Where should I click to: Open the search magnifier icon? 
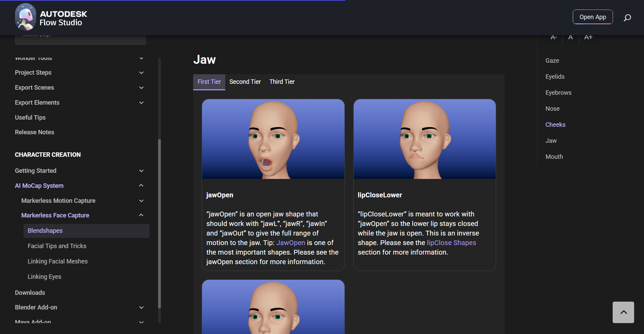coord(627,17)
